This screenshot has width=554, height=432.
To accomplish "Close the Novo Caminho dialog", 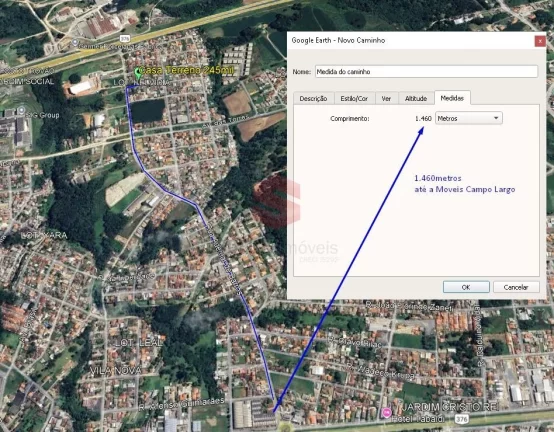I will coord(540,41).
